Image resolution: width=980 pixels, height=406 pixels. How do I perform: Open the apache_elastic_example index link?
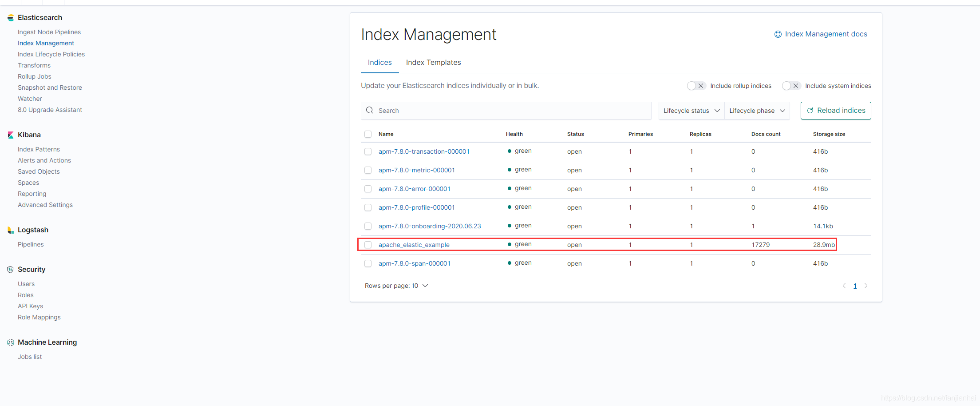click(x=414, y=245)
